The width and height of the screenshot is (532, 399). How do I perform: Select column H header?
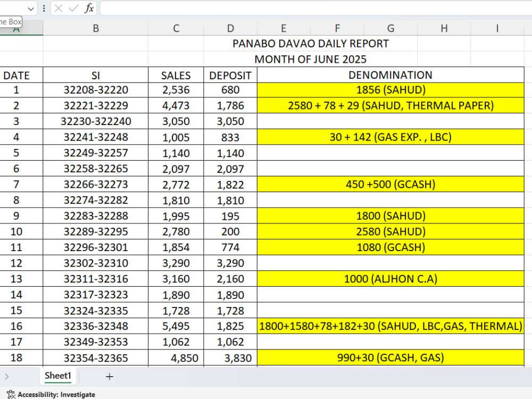[x=444, y=28]
